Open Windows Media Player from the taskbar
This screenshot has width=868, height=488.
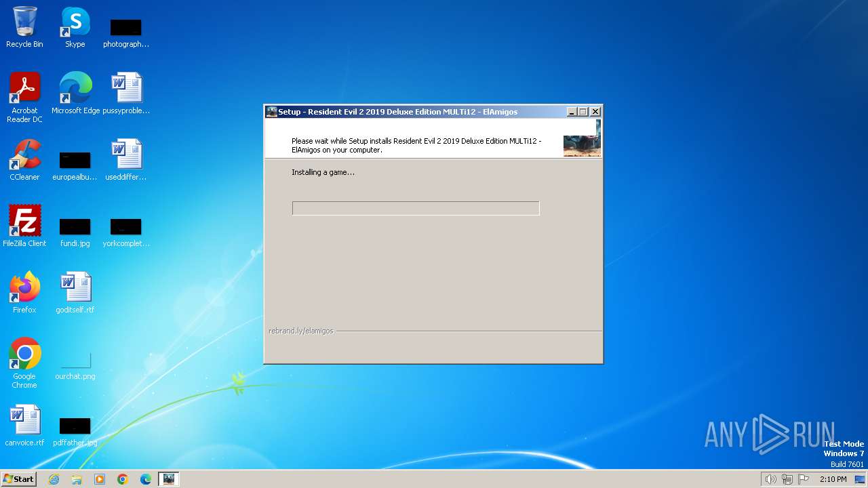(x=100, y=479)
